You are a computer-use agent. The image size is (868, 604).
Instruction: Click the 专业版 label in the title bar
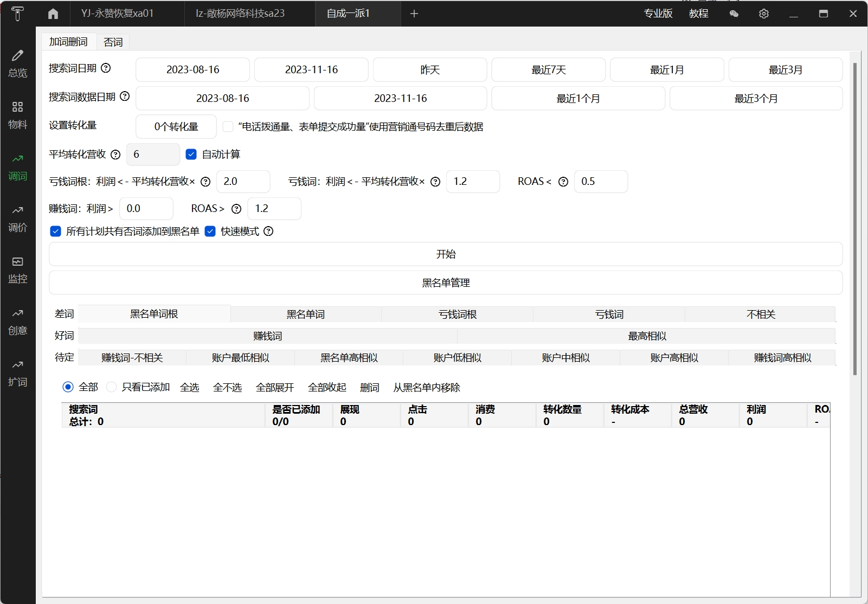[658, 14]
